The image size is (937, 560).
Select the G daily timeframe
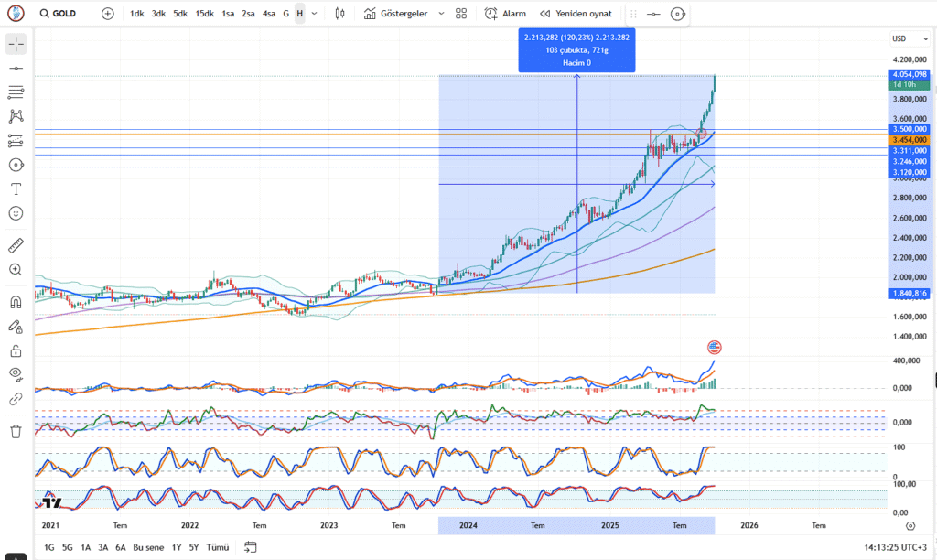pyautogui.click(x=286, y=14)
